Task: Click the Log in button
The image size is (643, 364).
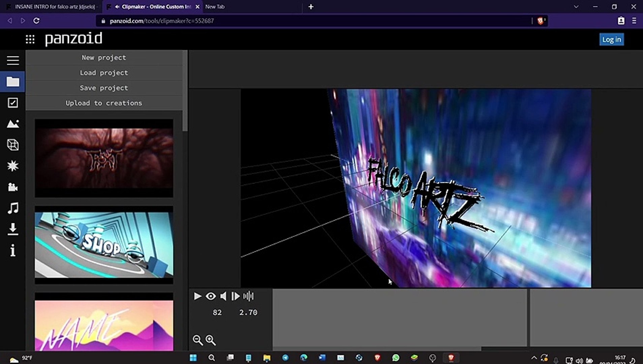Action: tap(611, 39)
